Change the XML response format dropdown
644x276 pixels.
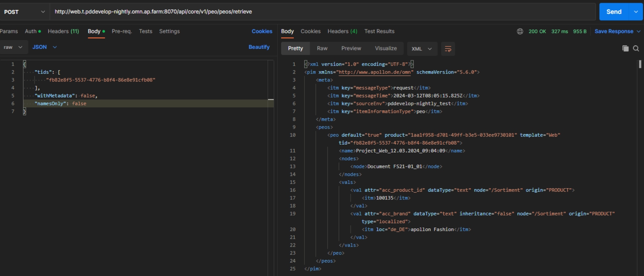tap(422, 49)
